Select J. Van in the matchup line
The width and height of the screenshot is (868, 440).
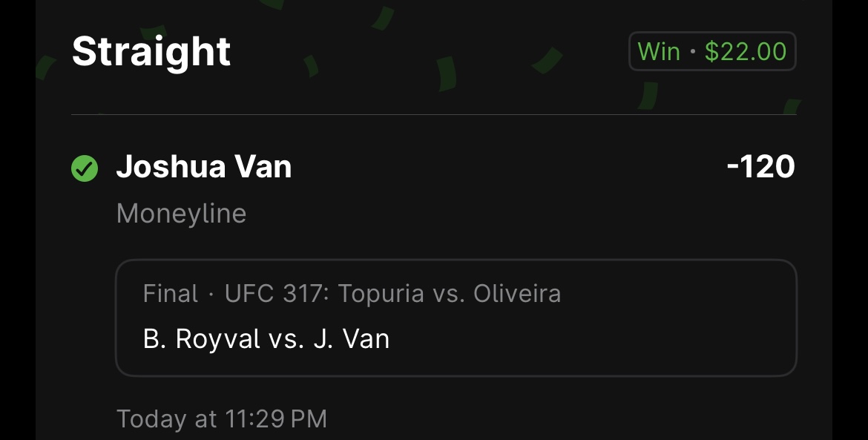point(352,338)
